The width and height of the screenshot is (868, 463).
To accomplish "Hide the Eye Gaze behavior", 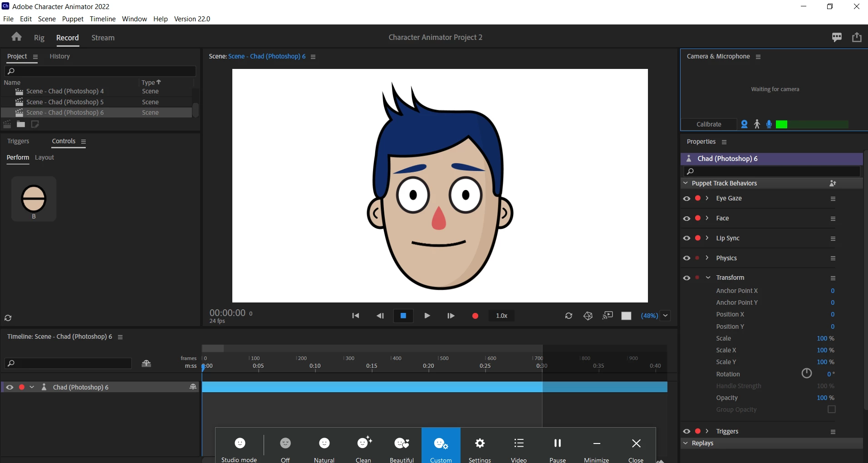I will point(687,199).
